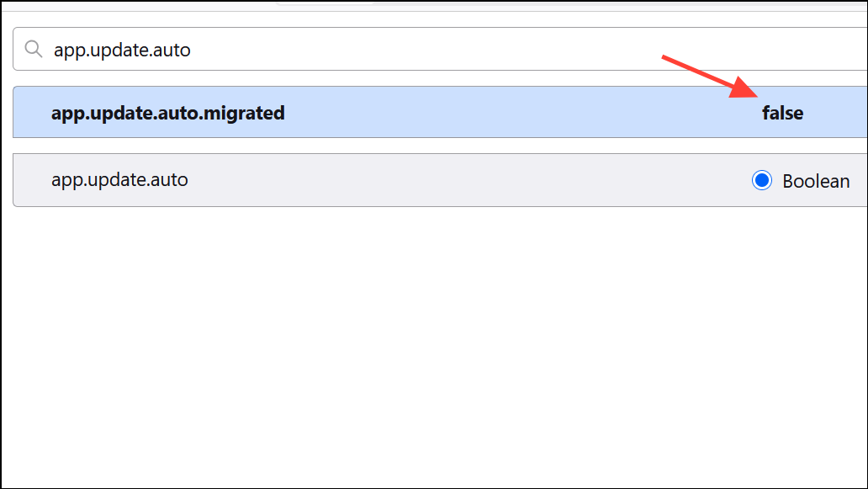Click left padding of the gray app.update.auto row
The image size is (868, 489).
tap(32, 180)
